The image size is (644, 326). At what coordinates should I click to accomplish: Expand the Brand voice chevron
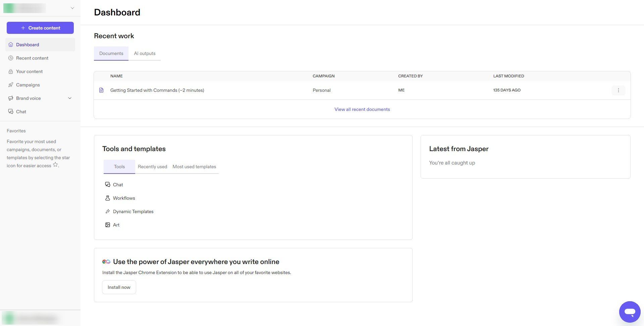point(70,98)
